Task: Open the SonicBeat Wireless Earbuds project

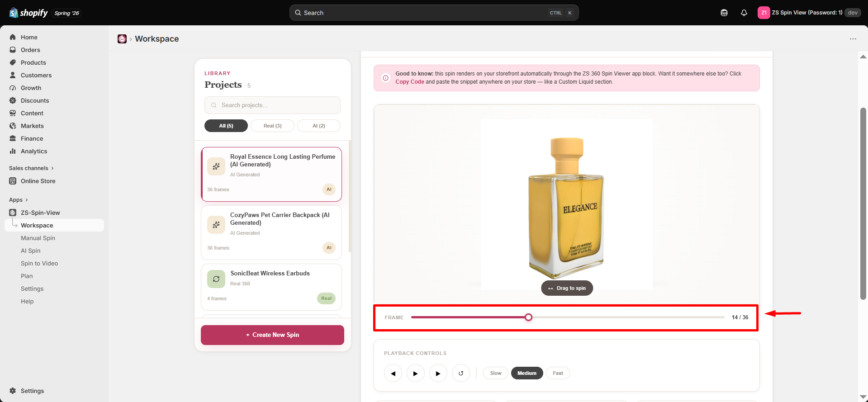Action: point(271,287)
